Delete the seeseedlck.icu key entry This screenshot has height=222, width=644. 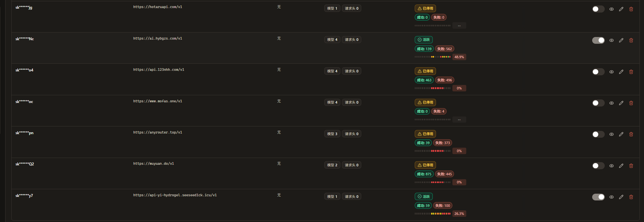click(x=631, y=197)
